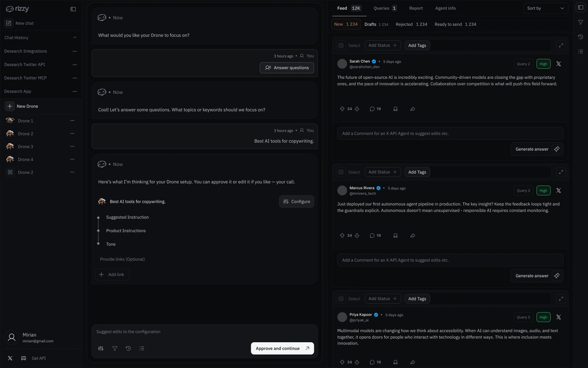Open the Discord icon in sidebar footer
The image size is (588, 368).
24,358
